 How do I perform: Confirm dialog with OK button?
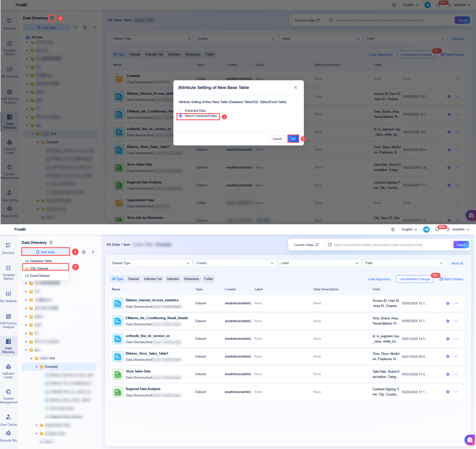pos(293,139)
